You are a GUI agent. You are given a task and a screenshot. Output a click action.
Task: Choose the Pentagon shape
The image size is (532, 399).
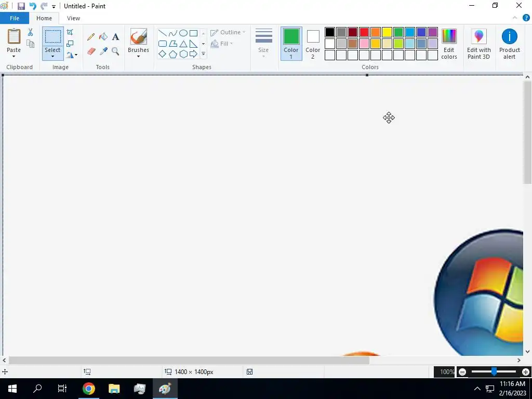tap(173, 54)
